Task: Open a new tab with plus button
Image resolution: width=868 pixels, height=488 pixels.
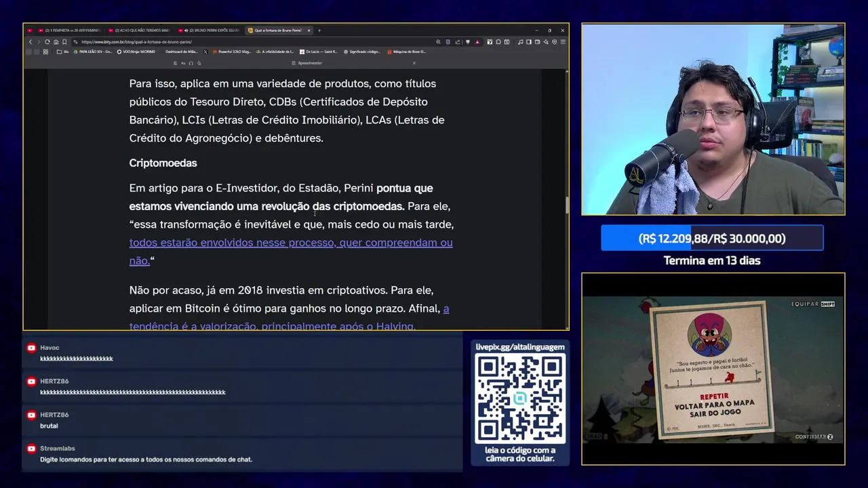Action: (x=319, y=30)
